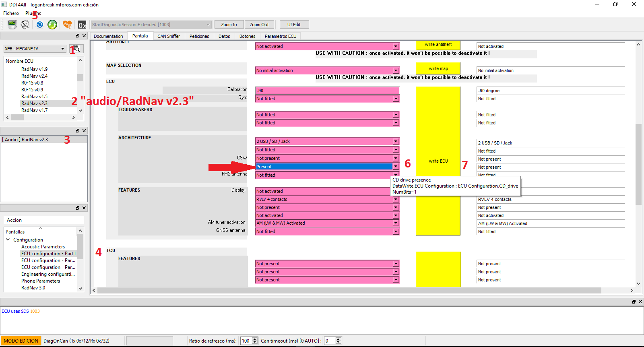This screenshot has width=644, height=347.
Task: Select R0-15 v0.8 in ECU list
Action: (x=32, y=83)
